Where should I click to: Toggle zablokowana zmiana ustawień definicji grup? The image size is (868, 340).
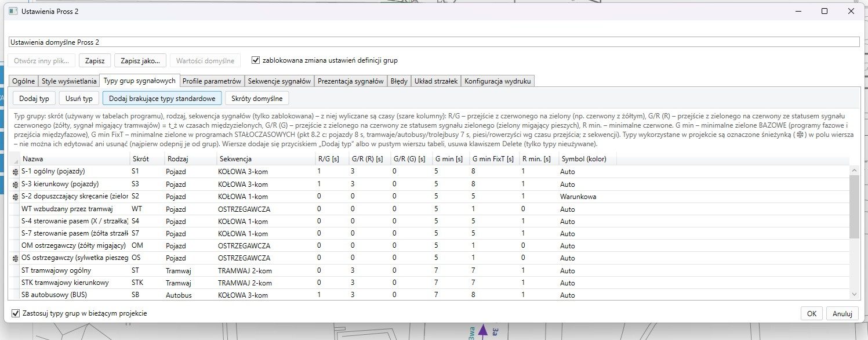point(256,60)
